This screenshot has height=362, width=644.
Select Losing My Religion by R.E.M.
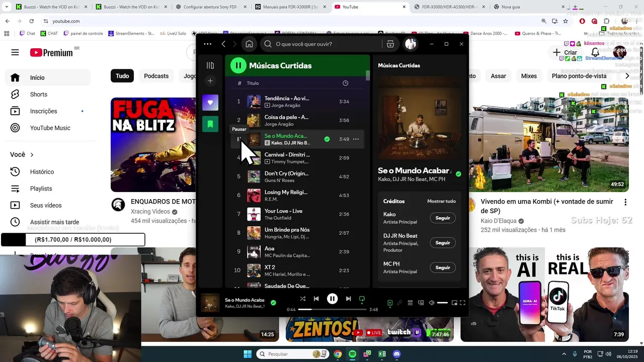297,196
